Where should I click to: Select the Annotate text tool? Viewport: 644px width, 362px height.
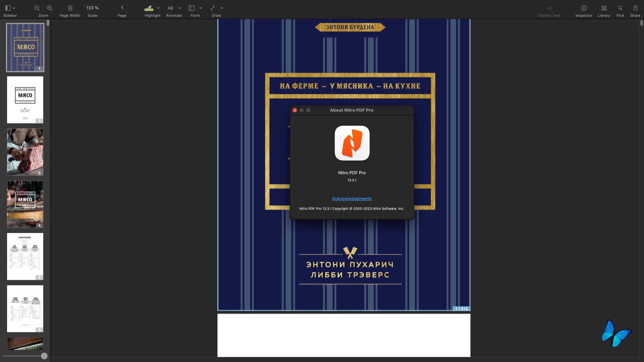pyautogui.click(x=170, y=8)
